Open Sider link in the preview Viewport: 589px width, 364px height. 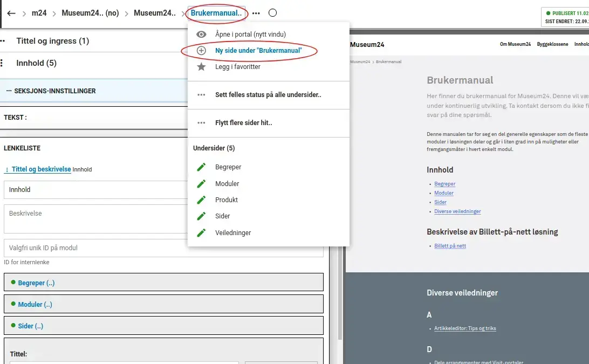click(x=440, y=202)
